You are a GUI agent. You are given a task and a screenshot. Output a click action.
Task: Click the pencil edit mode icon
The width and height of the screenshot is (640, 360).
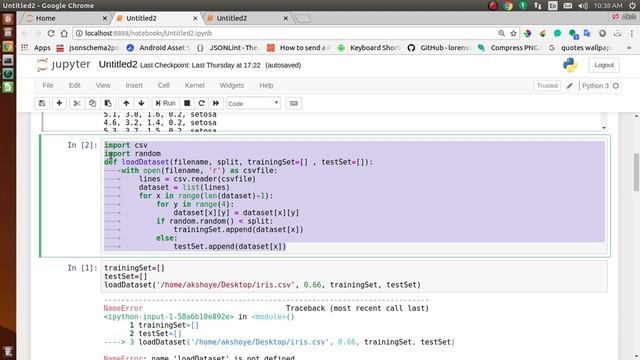(569, 86)
